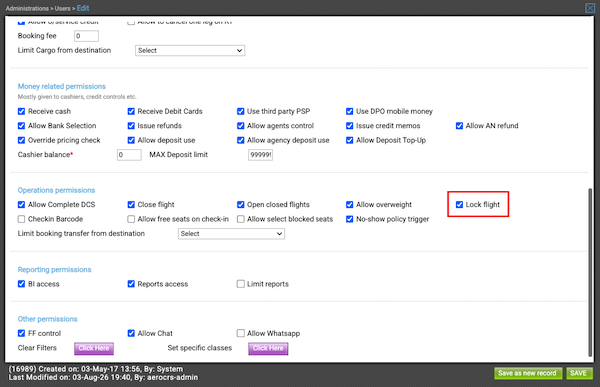This screenshot has height=387, width=600.
Task: Enable the Limit reports checkbox
Action: [240, 284]
